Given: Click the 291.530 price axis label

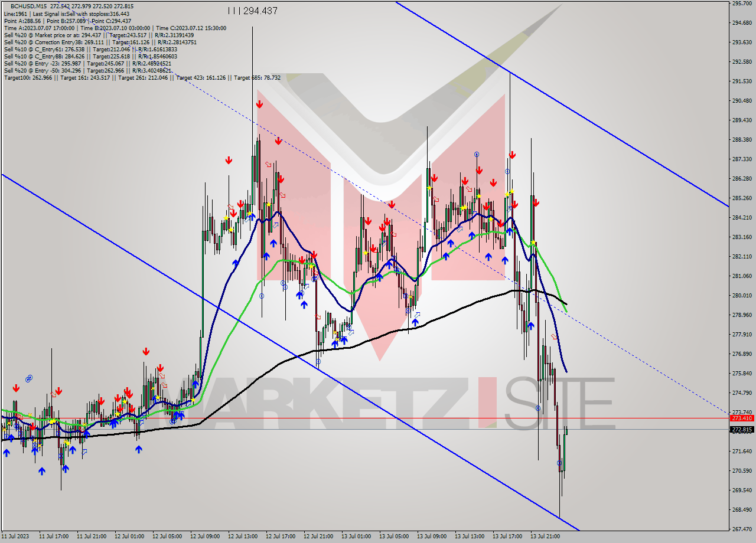Looking at the screenshot, I should point(742,81).
